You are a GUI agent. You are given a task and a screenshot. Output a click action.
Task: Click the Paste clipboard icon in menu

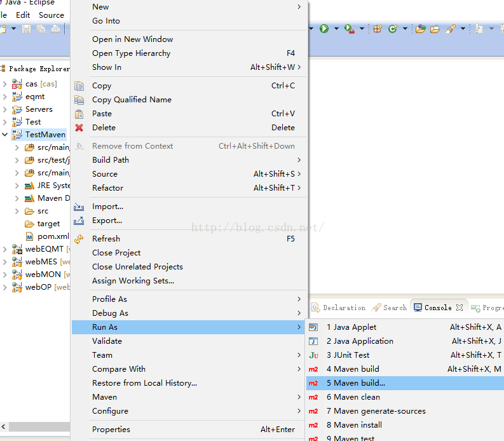point(79,114)
